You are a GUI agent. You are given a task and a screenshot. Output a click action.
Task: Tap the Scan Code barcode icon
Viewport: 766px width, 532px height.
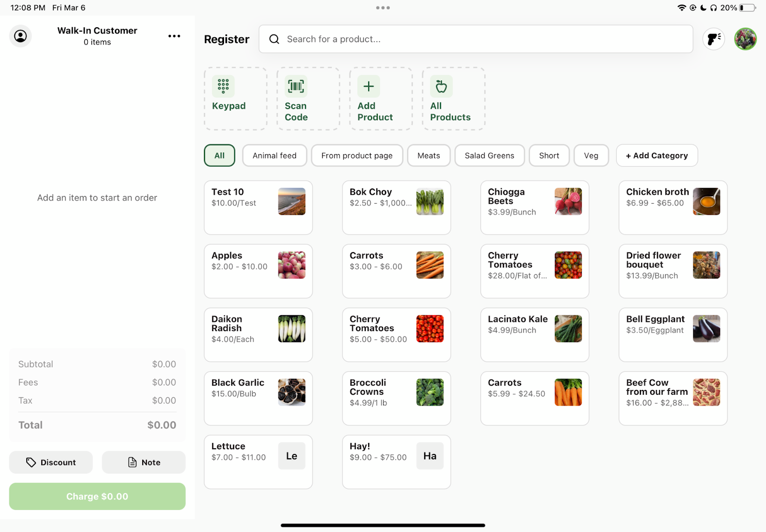click(296, 87)
